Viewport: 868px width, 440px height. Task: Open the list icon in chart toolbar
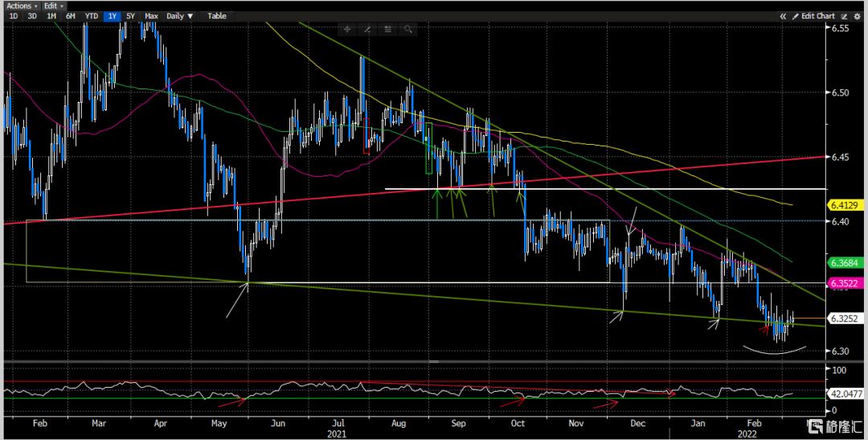387,29
